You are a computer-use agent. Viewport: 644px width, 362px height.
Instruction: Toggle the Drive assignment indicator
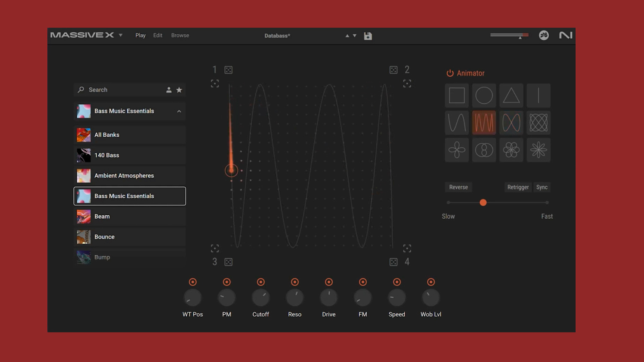[x=329, y=282]
